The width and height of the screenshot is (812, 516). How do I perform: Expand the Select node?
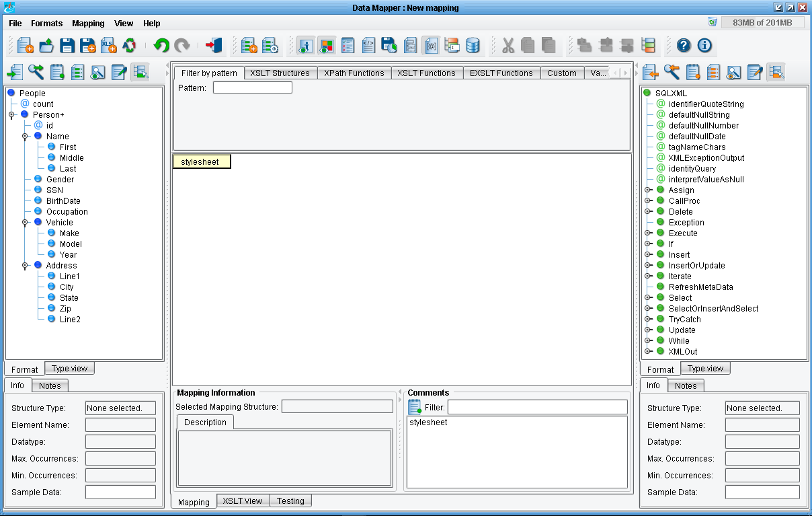point(648,298)
